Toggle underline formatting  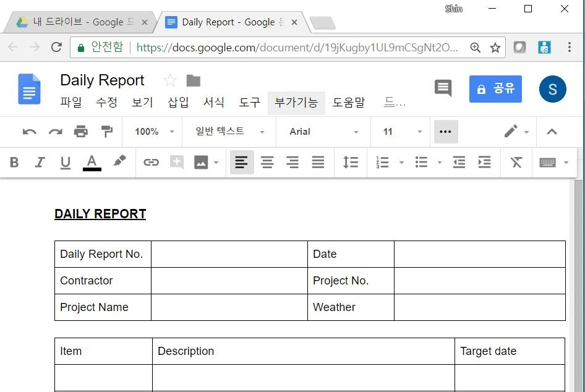click(x=66, y=163)
